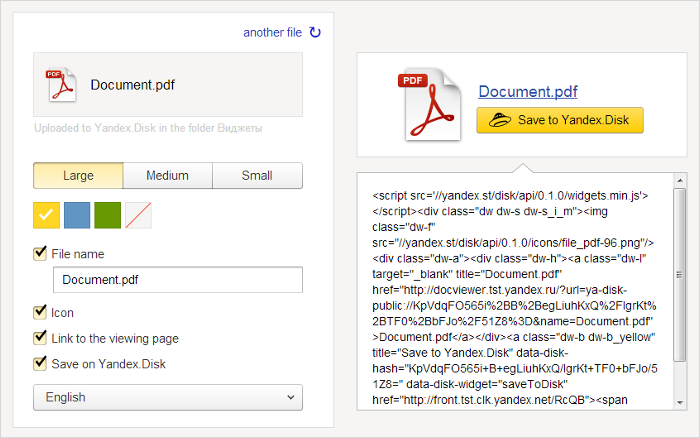Viewport: 700px width, 438px height.
Task: Click the file name input field with Document.pdf
Action: click(x=178, y=280)
